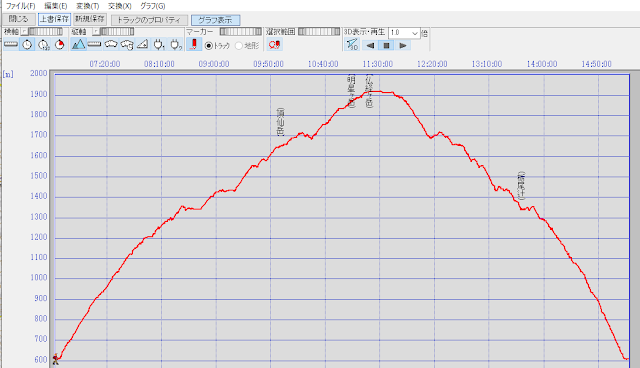Viewport: 640px width, 368px height.
Task: Select the red elapsed-time clock icon
Action: 60,44
